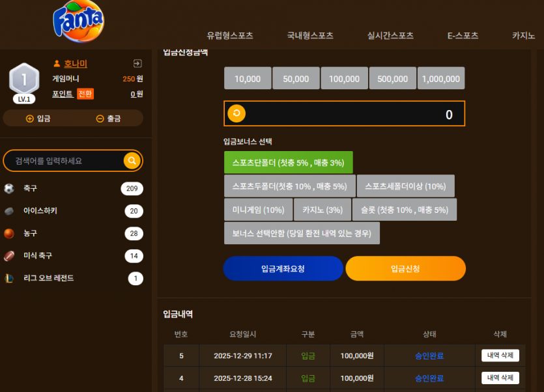Click the blue 입금계좌요청 button

pos(283,268)
